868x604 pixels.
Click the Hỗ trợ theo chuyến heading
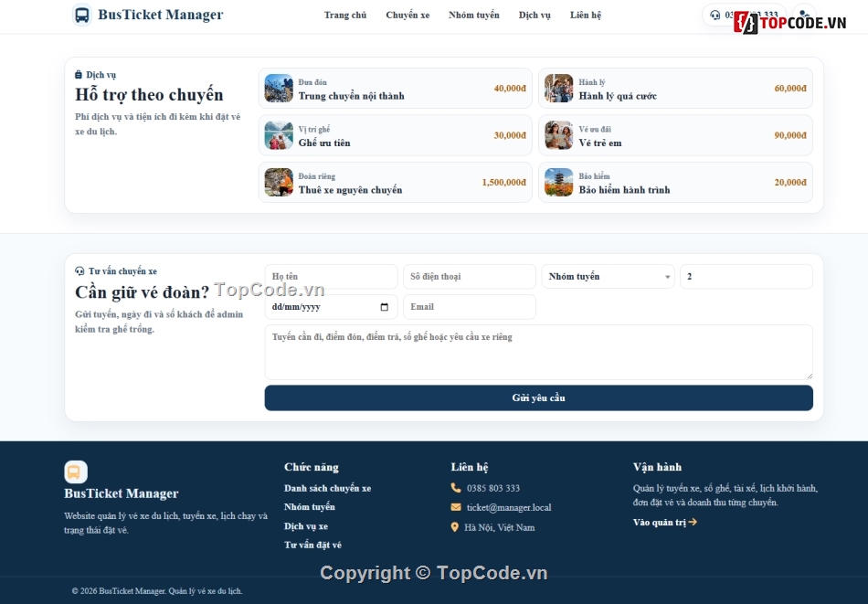click(149, 95)
